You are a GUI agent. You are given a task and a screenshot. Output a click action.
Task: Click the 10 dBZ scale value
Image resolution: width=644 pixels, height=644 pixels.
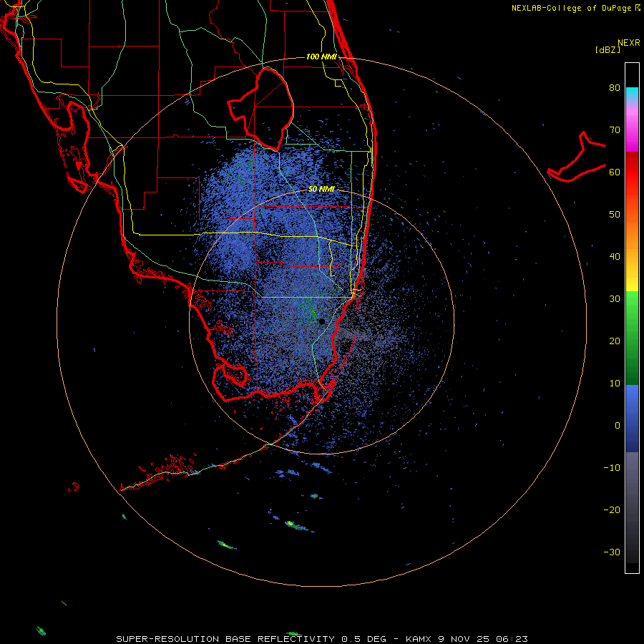click(x=615, y=384)
